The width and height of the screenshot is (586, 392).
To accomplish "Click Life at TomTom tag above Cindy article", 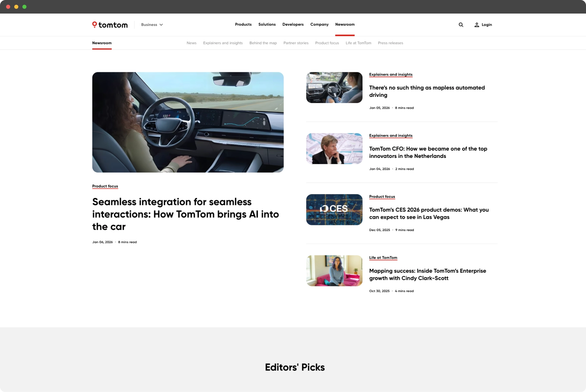I will click(x=383, y=257).
